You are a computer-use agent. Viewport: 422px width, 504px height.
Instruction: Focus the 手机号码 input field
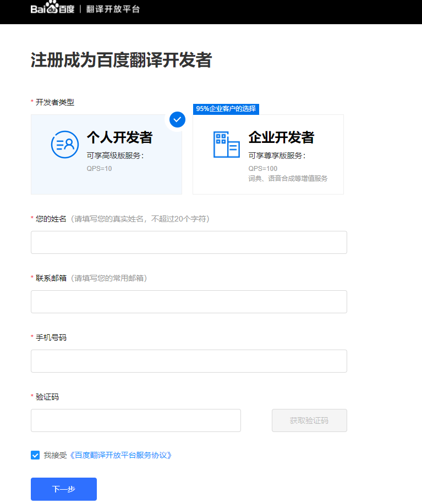(189, 361)
